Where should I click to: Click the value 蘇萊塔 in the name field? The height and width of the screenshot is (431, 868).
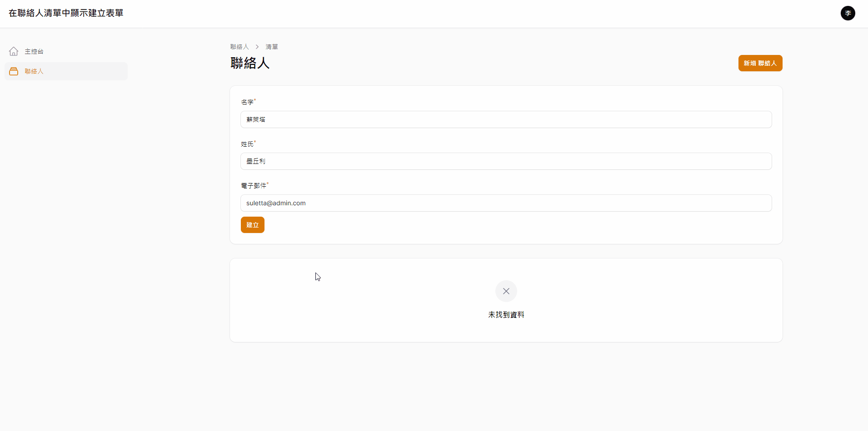click(x=256, y=119)
